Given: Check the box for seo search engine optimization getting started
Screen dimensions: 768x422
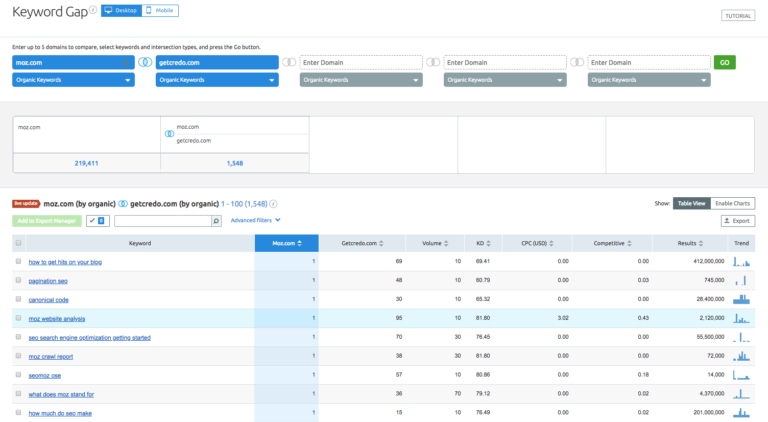Looking at the screenshot, I should pos(19,337).
